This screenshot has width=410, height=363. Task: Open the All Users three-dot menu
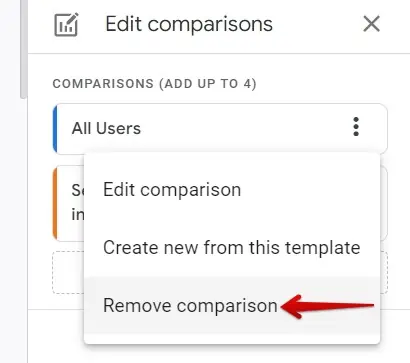click(356, 127)
